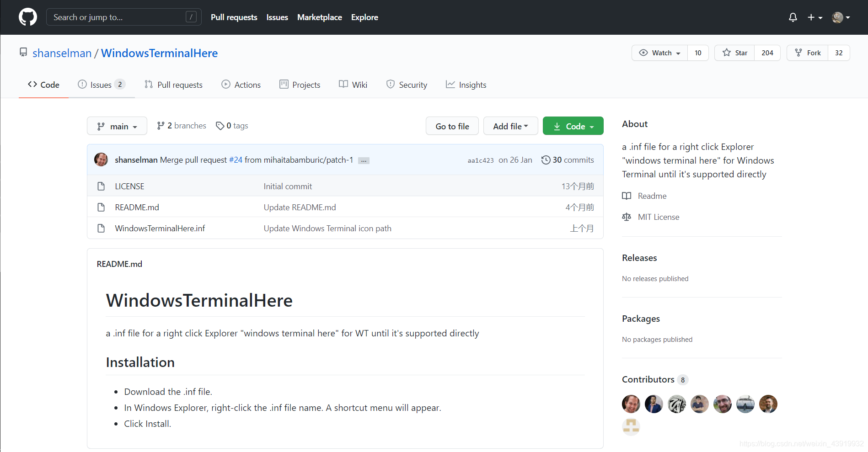Click the WindowsTerminalHere.inf file icon

pos(101,228)
